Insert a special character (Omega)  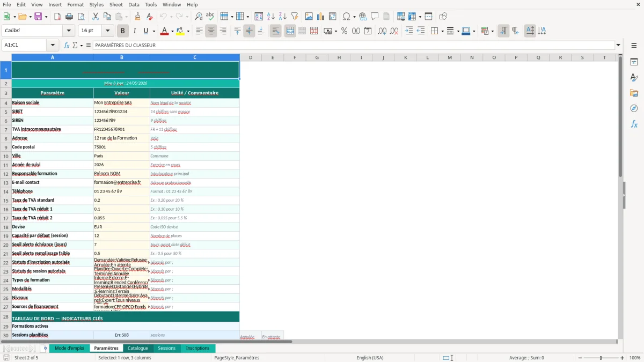[346, 17]
